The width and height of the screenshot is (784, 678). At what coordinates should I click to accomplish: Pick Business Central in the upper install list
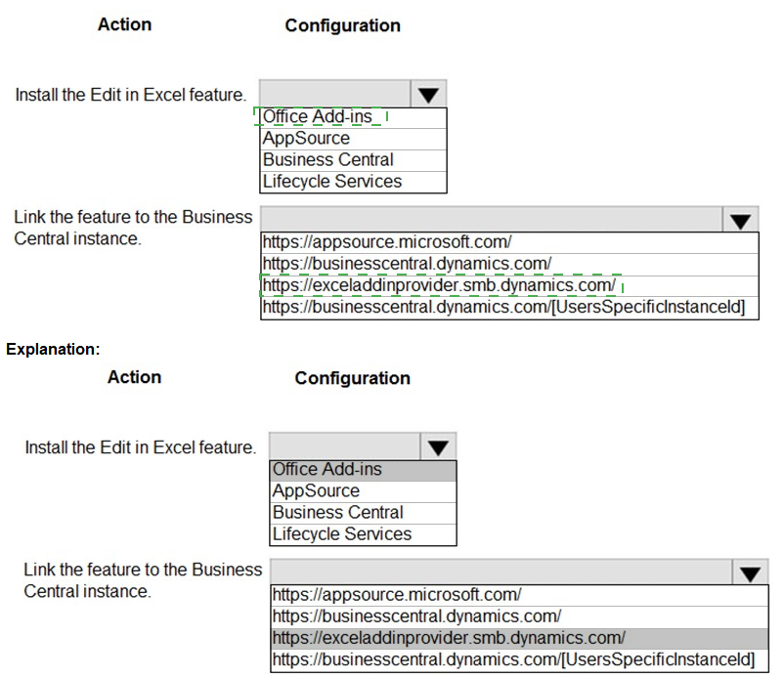pos(328,160)
